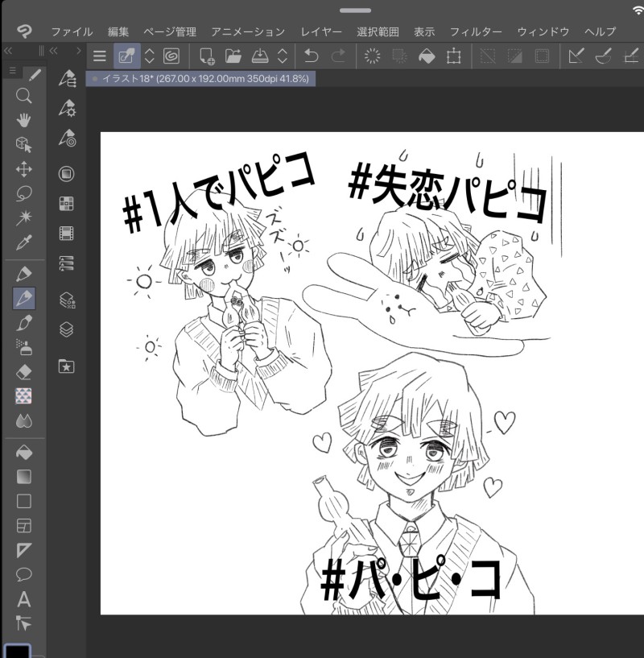This screenshot has height=658, width=644.
Task: Open the tool palette menu
Action: coord(13,71)
